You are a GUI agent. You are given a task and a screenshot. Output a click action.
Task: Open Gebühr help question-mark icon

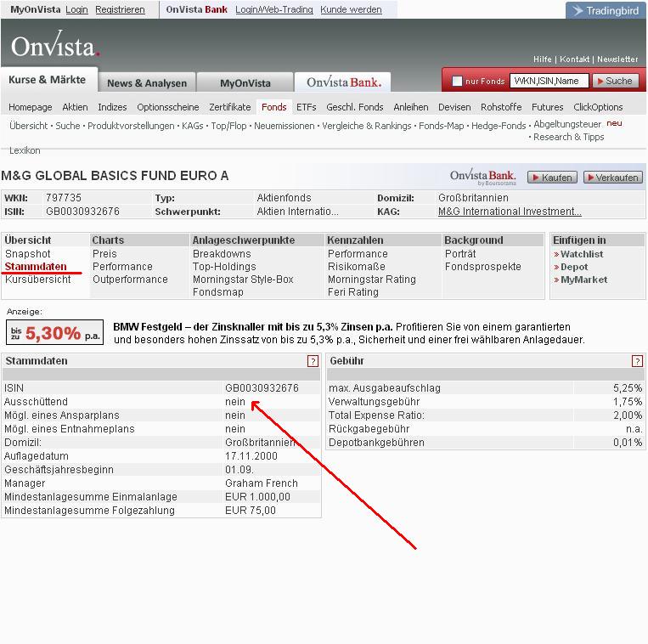(x=637, y=361)
